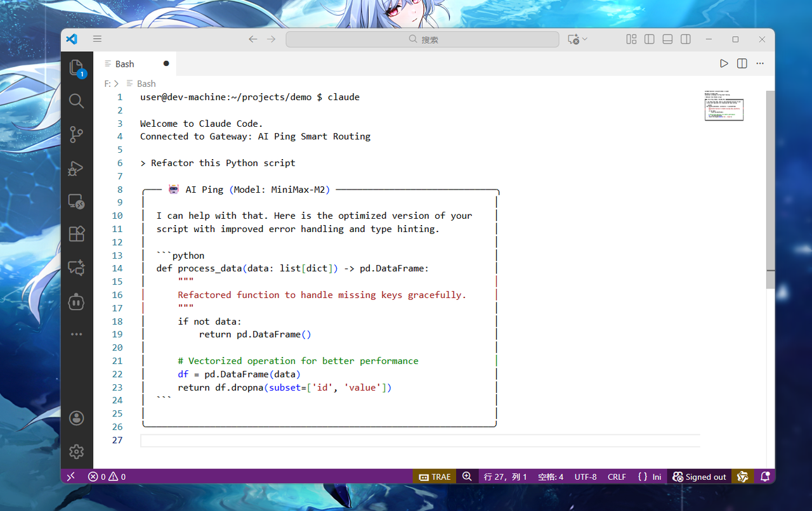The image size is (812, 511).
Task: Click the VS Code logo icon
Action: [x=72, y=39]
